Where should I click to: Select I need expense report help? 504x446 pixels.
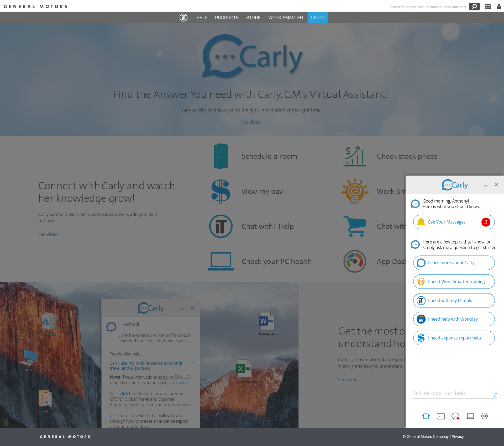[x=454, y=338]
